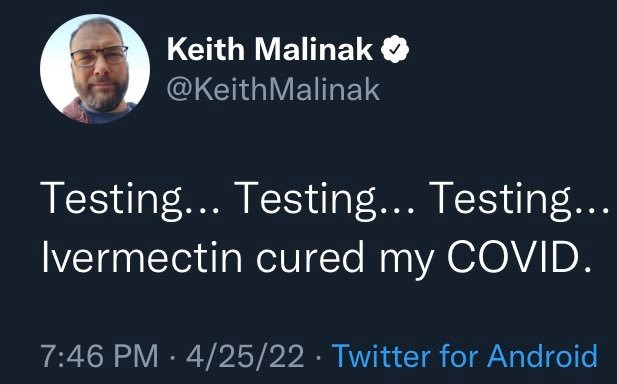Open the Twitter for Android source link

point(465,355)
